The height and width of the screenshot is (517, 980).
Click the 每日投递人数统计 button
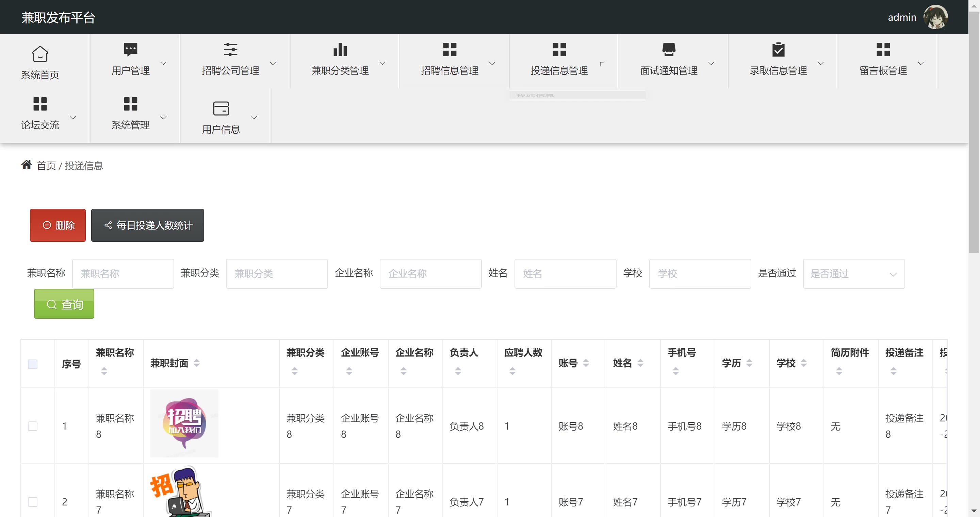tap(148, 225)
